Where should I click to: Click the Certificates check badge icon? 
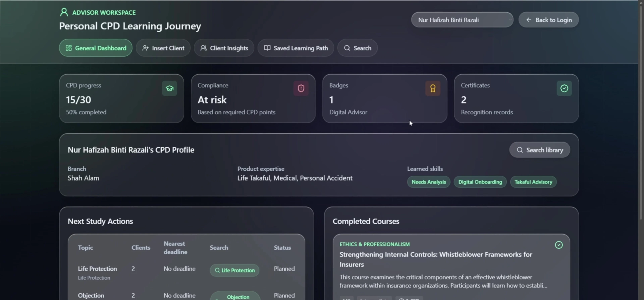564,88
